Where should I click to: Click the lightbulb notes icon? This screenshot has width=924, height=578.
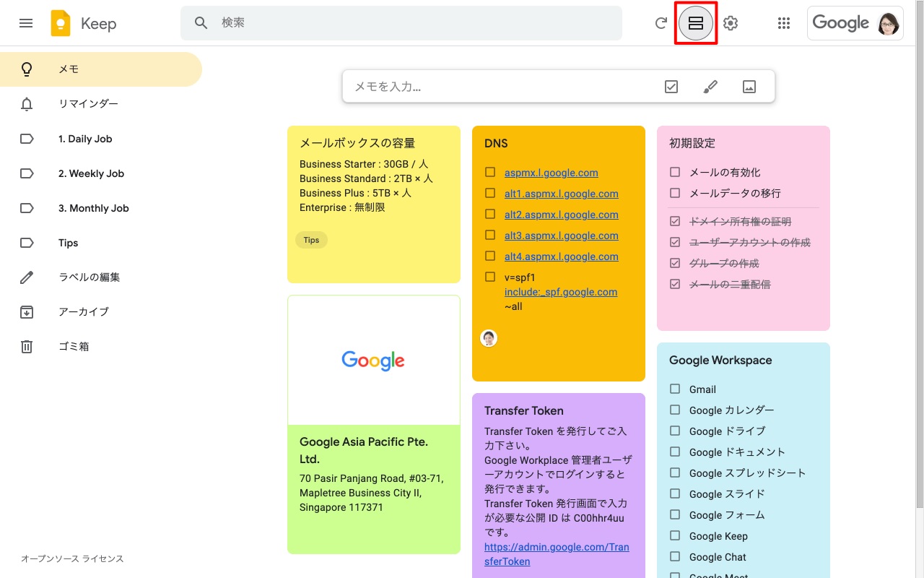[x=27, y=69]
